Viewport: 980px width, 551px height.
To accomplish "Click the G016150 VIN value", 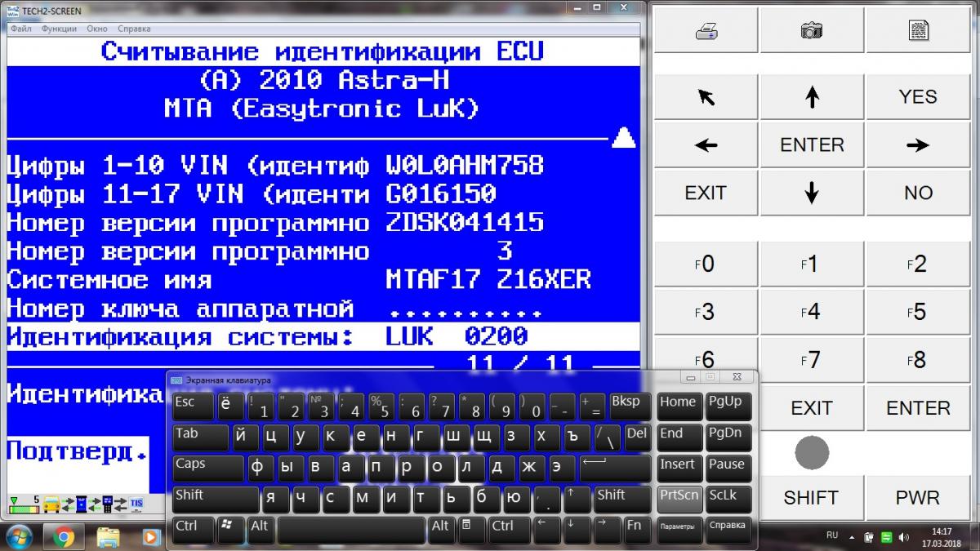I will tap(441, 194).
